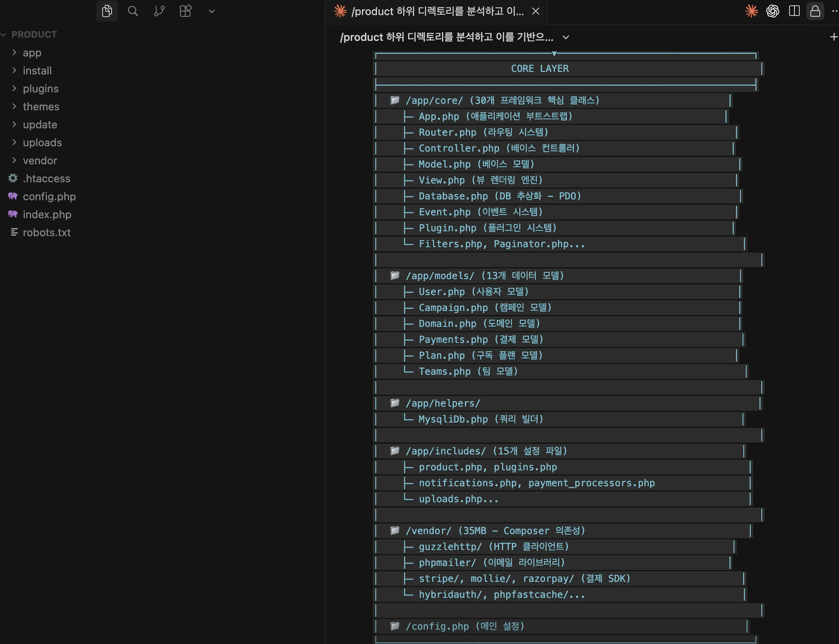Expand the install folder

tap(37, 71)
